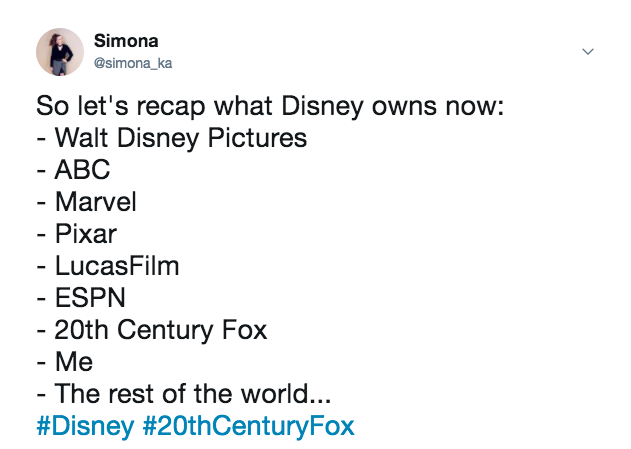Click the Walt Disney Pictures list line
Screen dimensions: 631x449
point(172,138)
